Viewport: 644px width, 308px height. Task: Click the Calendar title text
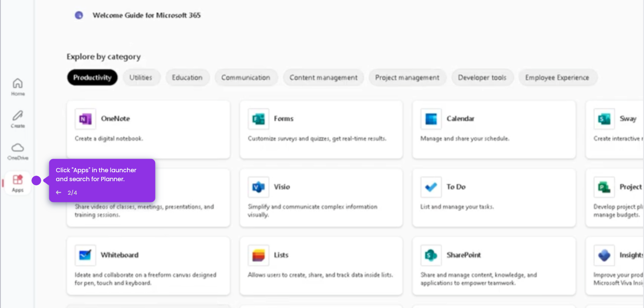[x=460, y=119]
